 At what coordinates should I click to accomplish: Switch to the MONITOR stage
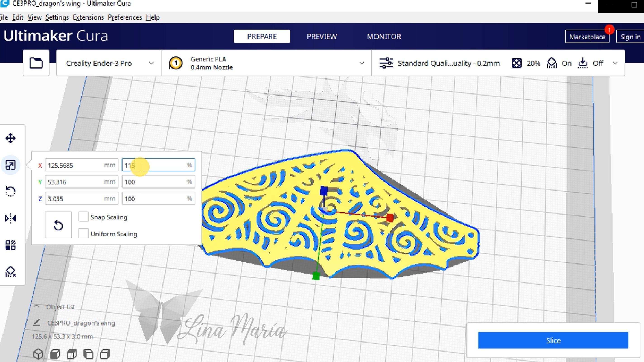pyautogui.click(x=384, y=36)
